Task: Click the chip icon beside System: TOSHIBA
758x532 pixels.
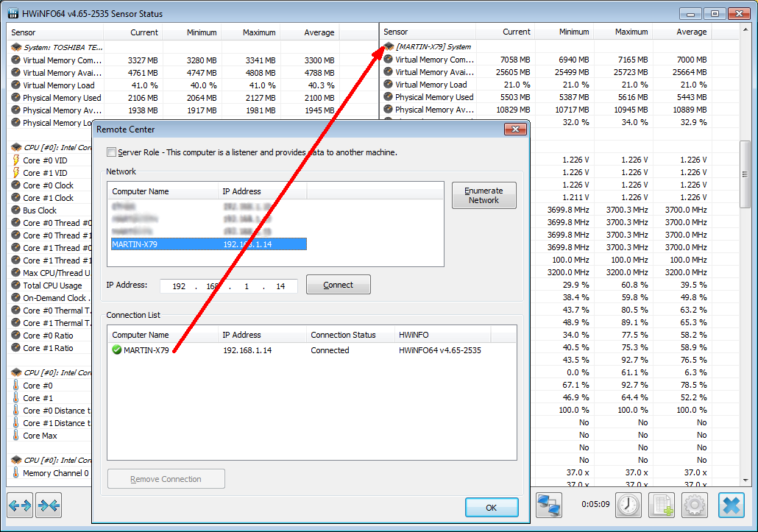Action: click(x=16, y=47)
